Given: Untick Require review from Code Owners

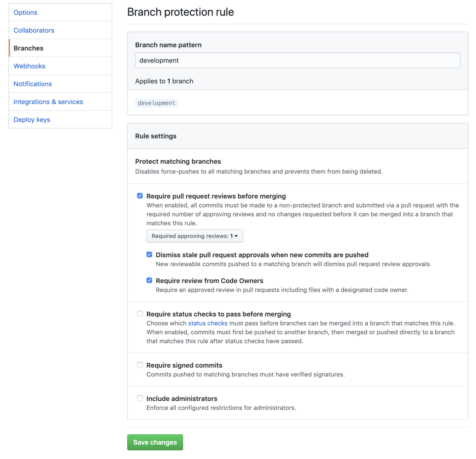Looking at the screenshot, I should click(150, 280).
